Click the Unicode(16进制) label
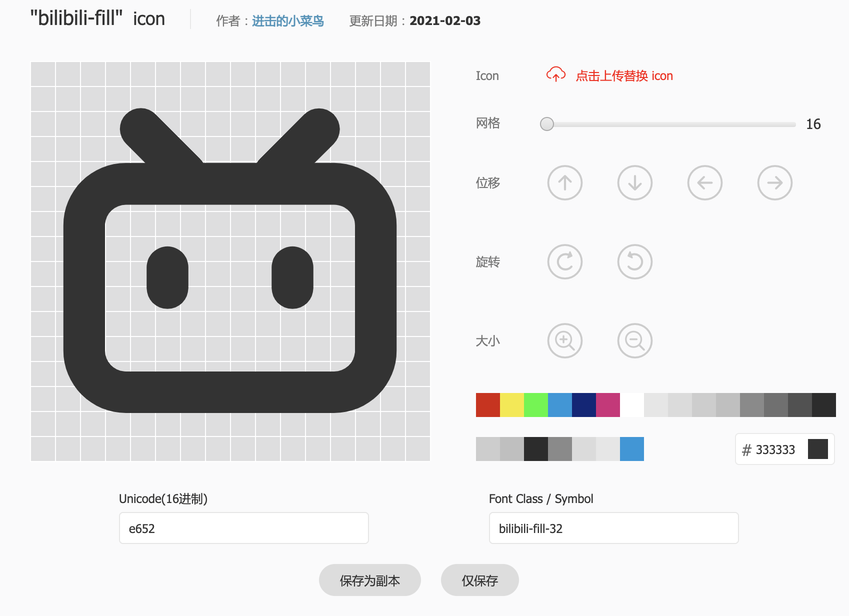849x616 pixels. pyautogui.click(x=163, y=499)
